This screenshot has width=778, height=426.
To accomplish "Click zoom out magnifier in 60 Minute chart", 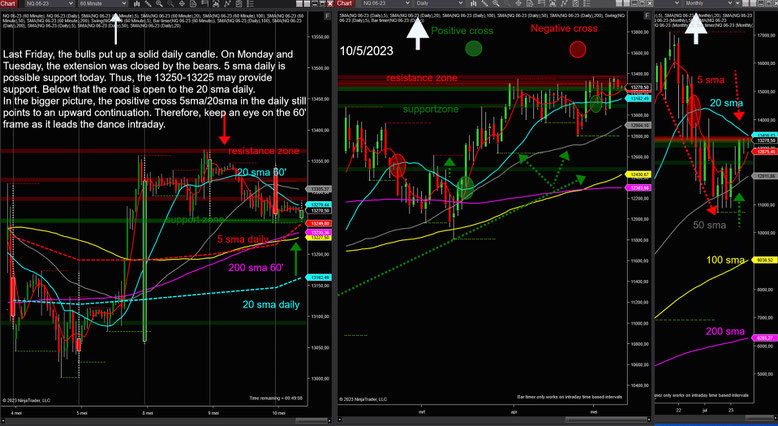I will tap(171, 3).
